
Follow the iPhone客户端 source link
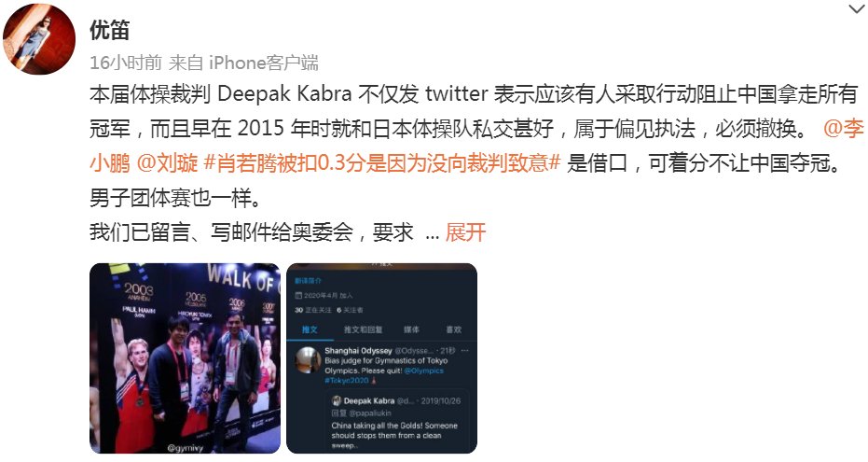[x=264, y=63]
